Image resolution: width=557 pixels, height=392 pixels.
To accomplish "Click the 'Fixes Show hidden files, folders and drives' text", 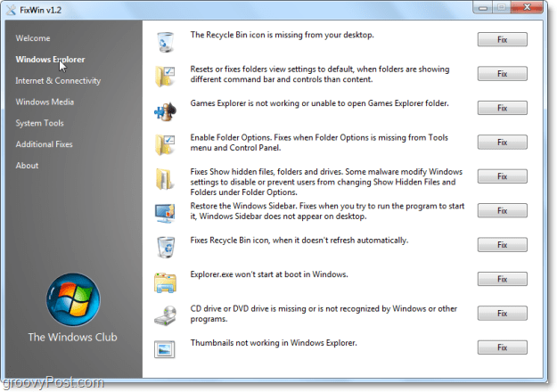I will pos(326,182).
